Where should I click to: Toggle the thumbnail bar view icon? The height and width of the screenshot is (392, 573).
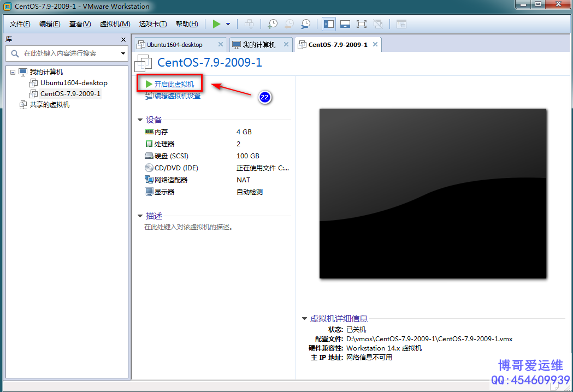click(x=345, y=24)
